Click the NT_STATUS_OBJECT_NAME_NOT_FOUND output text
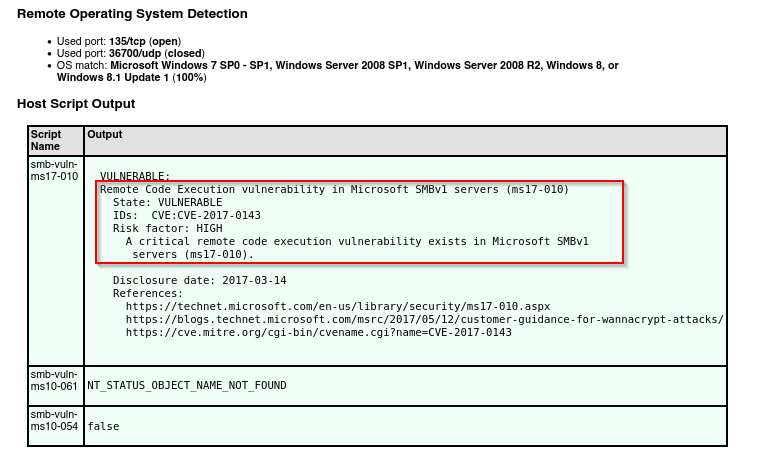The width and height of the screenshot is (767, 467). 187,385
